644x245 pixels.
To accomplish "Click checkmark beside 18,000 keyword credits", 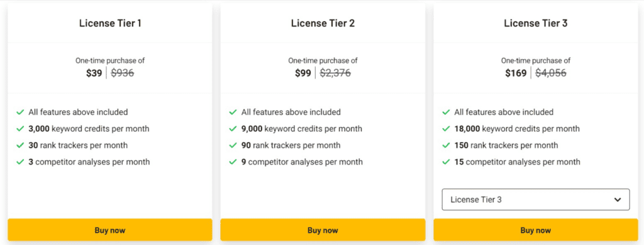I will point(446,129).
